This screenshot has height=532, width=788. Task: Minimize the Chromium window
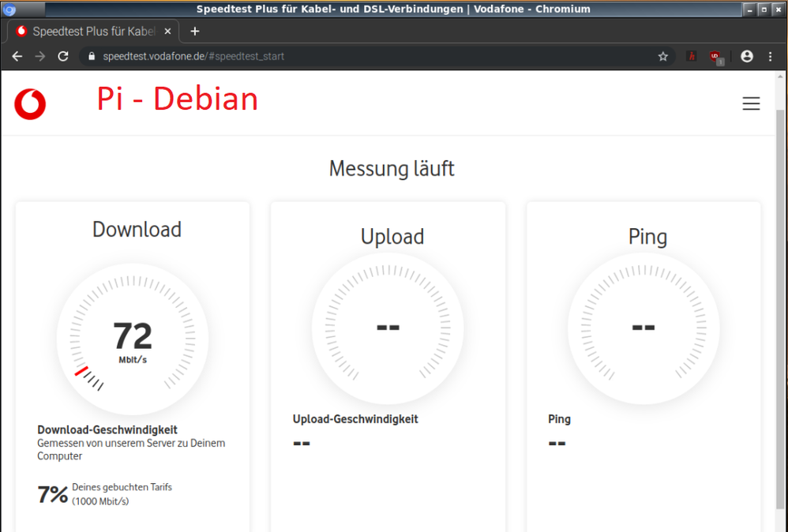[x=749, y=9]
